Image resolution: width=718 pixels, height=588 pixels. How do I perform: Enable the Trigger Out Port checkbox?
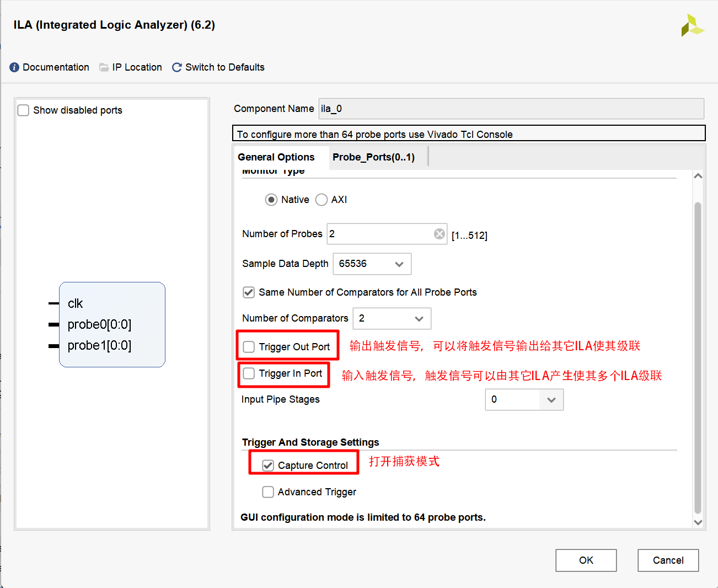coord(249,346)
